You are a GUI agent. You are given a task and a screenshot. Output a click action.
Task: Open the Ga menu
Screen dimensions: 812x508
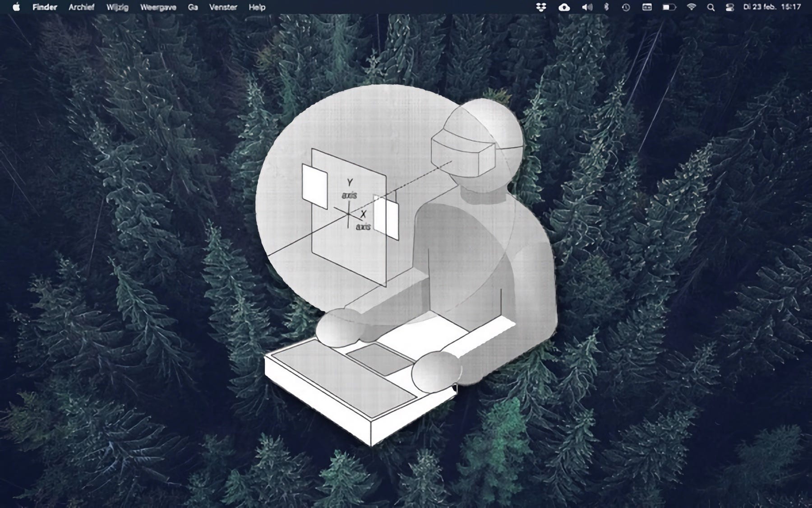pos(193,7)
